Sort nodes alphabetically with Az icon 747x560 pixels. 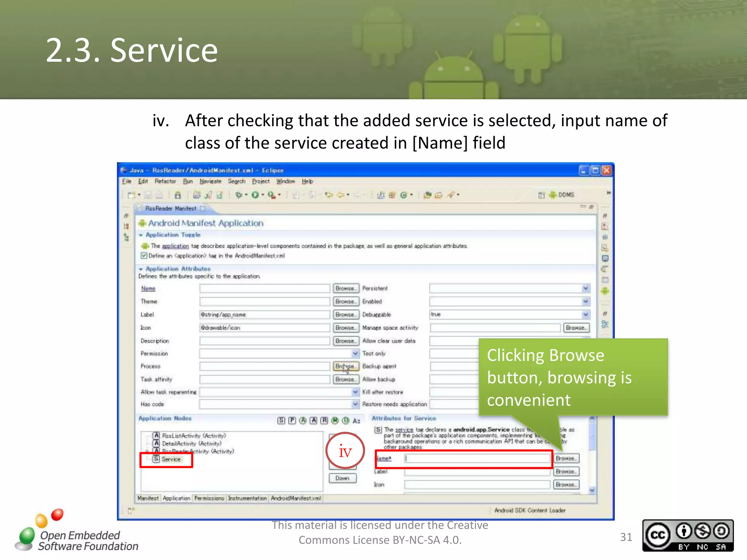pos(356,421)
